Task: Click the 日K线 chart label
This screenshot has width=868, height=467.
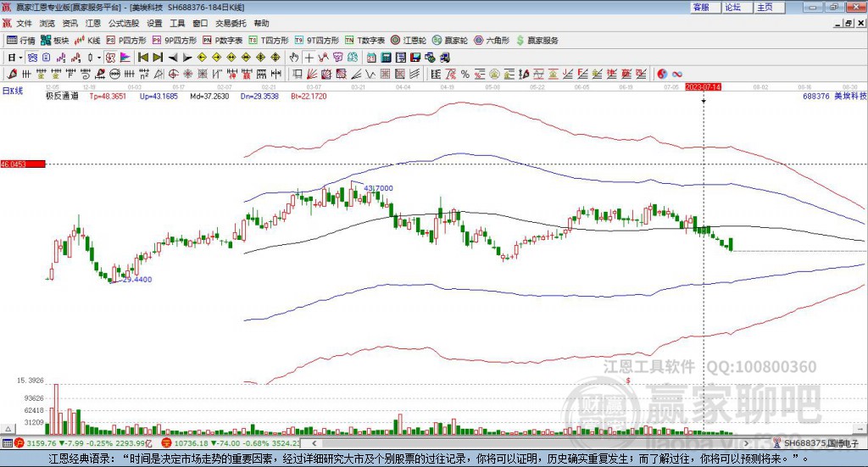Action: [12, 92]
